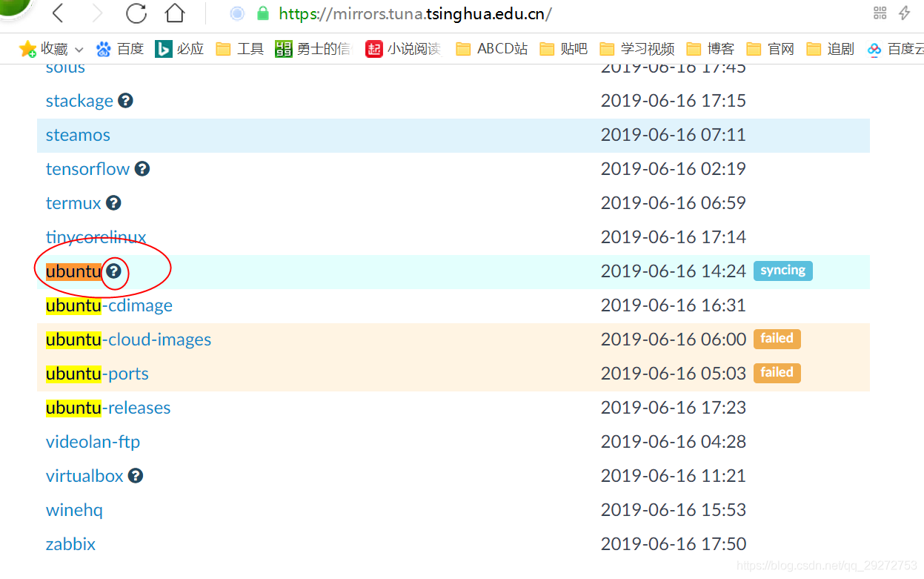
Task: Open the 官网 bookmark folder
Action: point(770,49)
